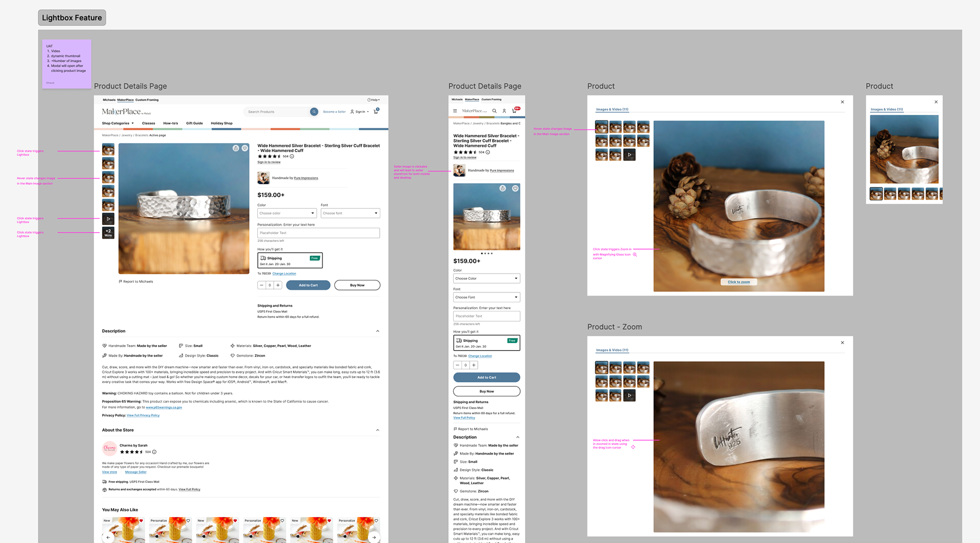This screenshot has width=980, height=543.
Task: Play video thumbnail in Product lightbox grid
Action: pyautogui.click(x=629, y=155)
